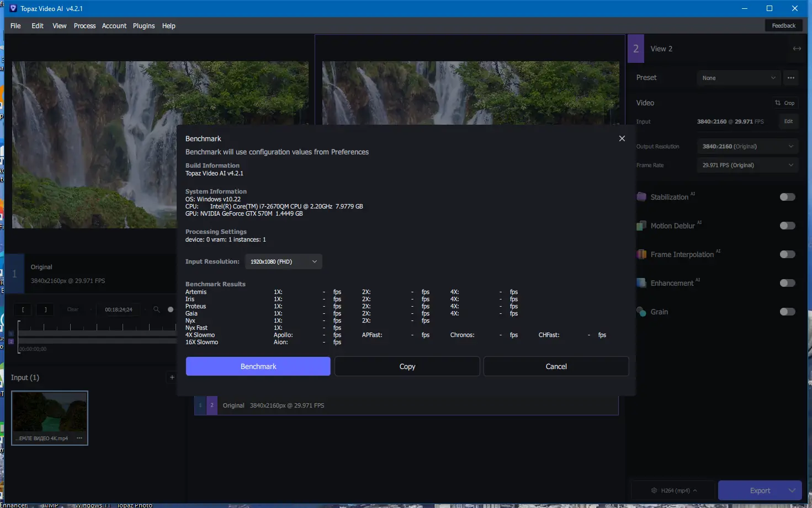Click the Topaz Video AI title bar logo
Image resolution: width=812 pixels, height=508 pixels.
tap(13, 8)
